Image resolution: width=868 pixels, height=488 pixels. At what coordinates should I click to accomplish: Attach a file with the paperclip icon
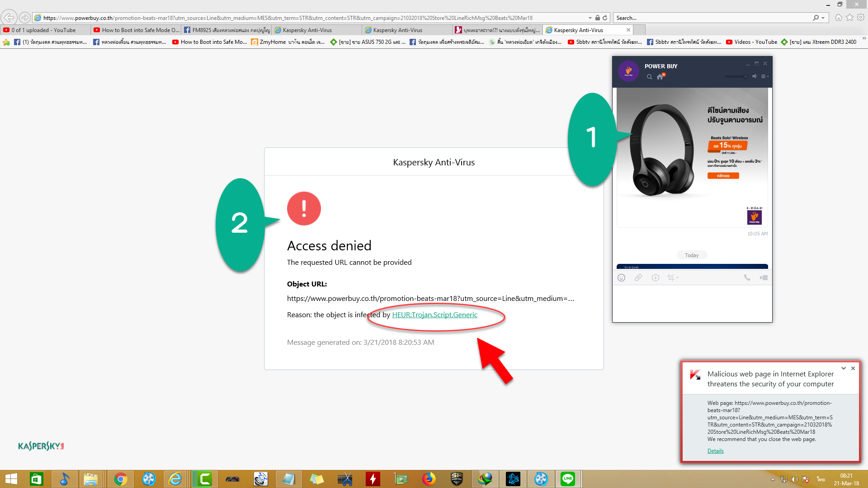pos(638,277)
